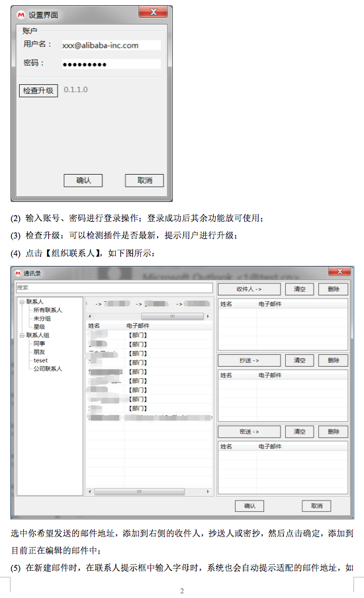This screenshot has width=364, height=598.
Task: Click the 收件人 -> button
Action: (x=249, y=289)
